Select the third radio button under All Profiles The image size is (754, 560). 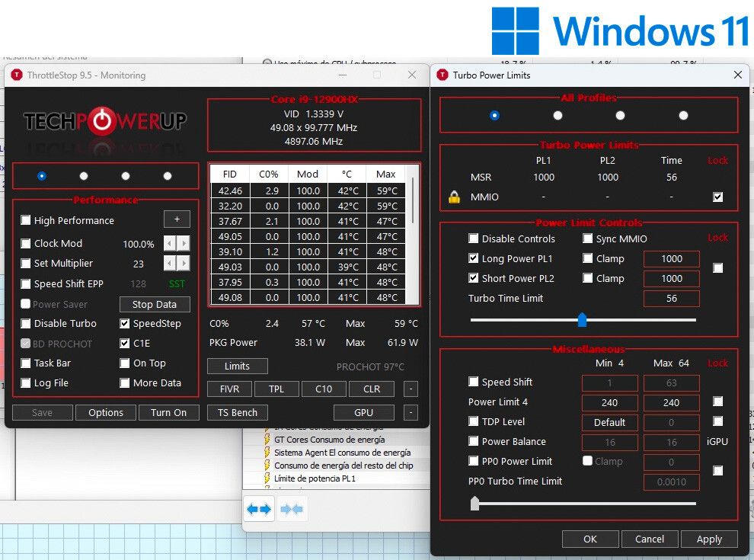tap(620, 116)
